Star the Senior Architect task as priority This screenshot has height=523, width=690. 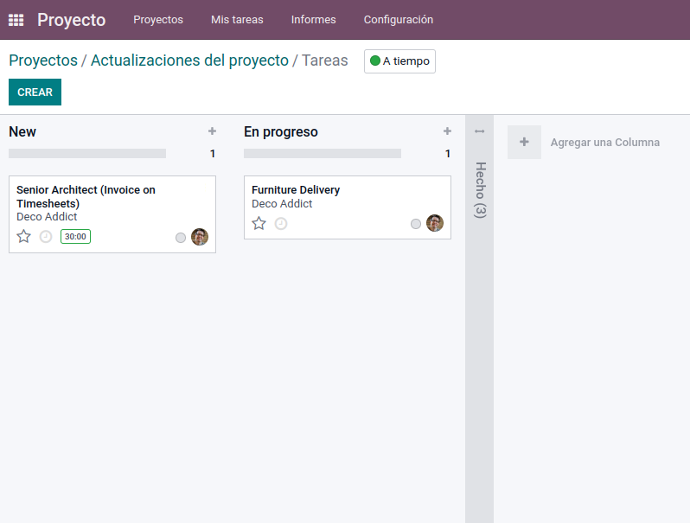[24, 236]
